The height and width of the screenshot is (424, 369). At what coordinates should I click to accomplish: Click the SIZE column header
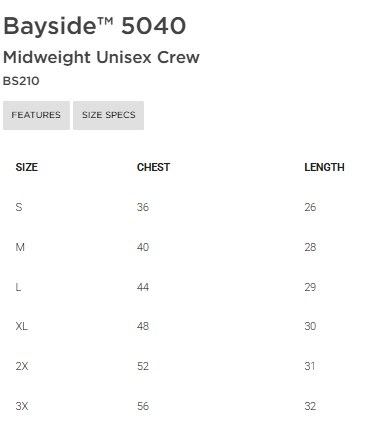click(27, 167)
